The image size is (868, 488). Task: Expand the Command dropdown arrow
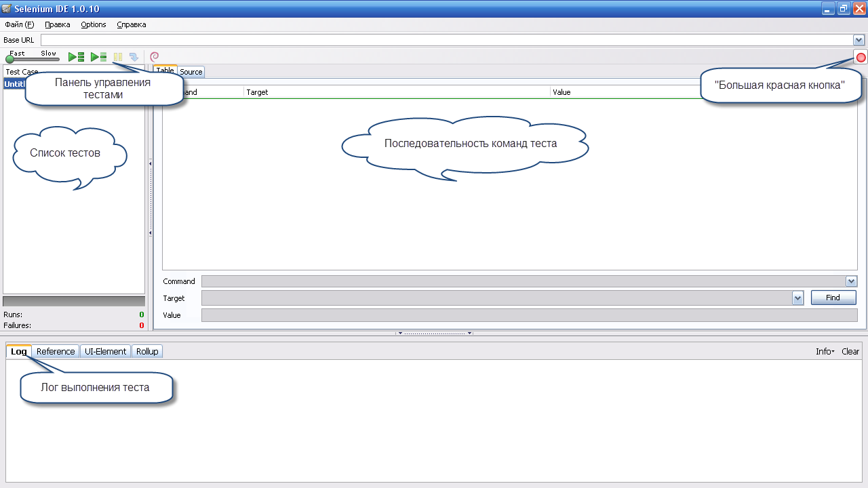tap(852, 281)
